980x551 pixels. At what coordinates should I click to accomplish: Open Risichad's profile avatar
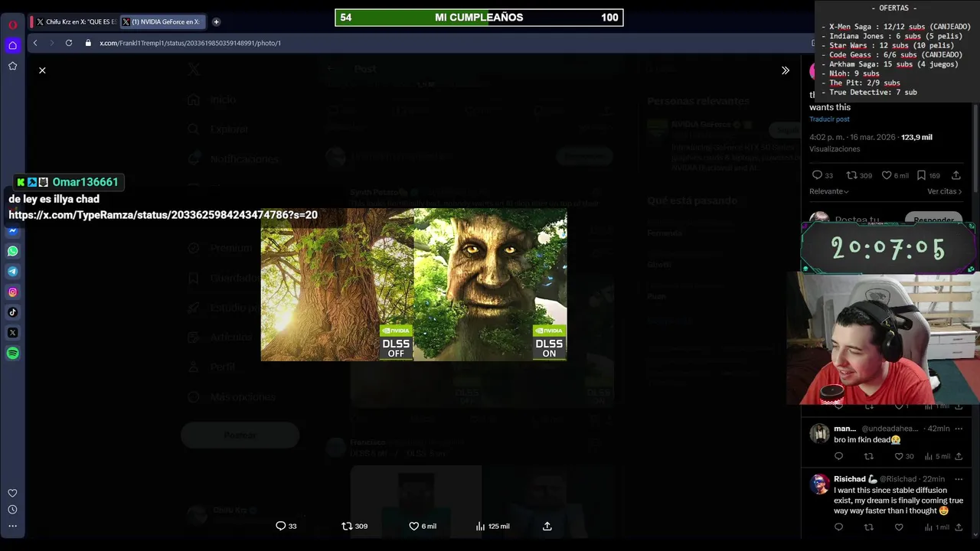[819, 484]
